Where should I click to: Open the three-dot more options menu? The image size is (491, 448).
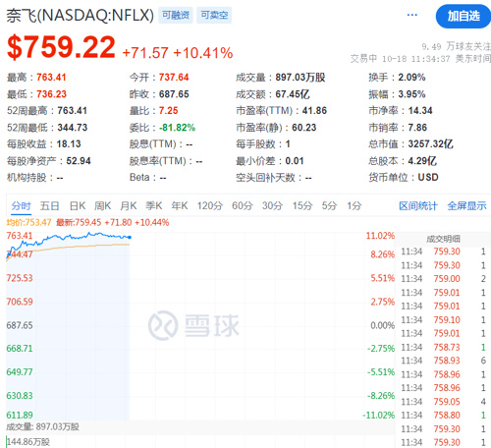tap(411, 15)
